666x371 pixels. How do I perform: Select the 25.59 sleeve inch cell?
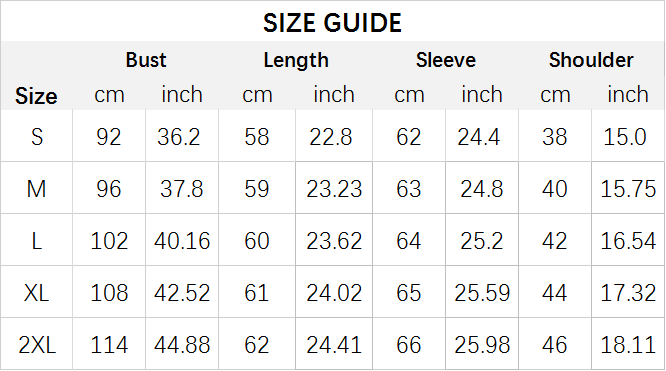point(482,293)
